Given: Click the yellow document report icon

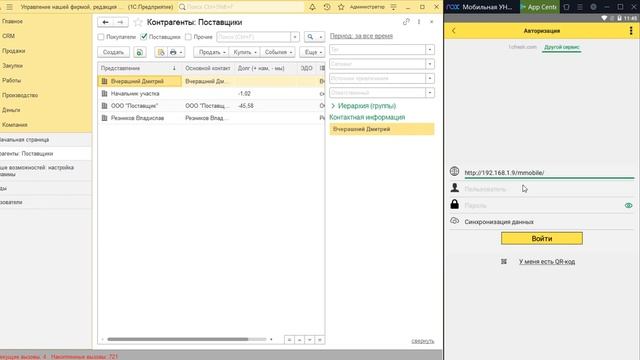Looking at the screenshot, I should pos(160,52).
